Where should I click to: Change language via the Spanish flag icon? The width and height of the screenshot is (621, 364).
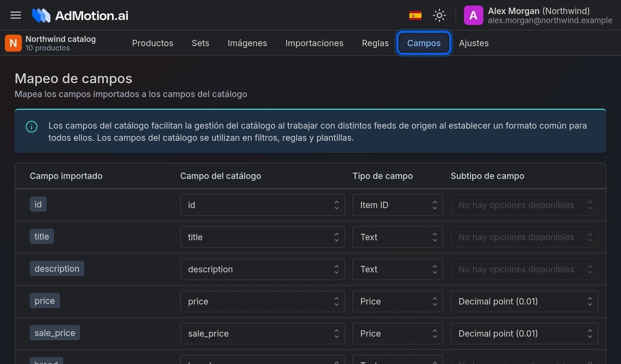pyautogui.click(x=415, y=16)
